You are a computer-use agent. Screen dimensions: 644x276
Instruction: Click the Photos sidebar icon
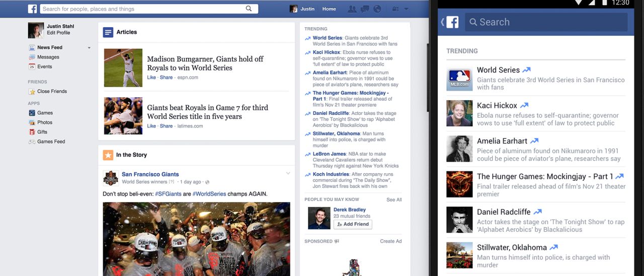[32, 122]
